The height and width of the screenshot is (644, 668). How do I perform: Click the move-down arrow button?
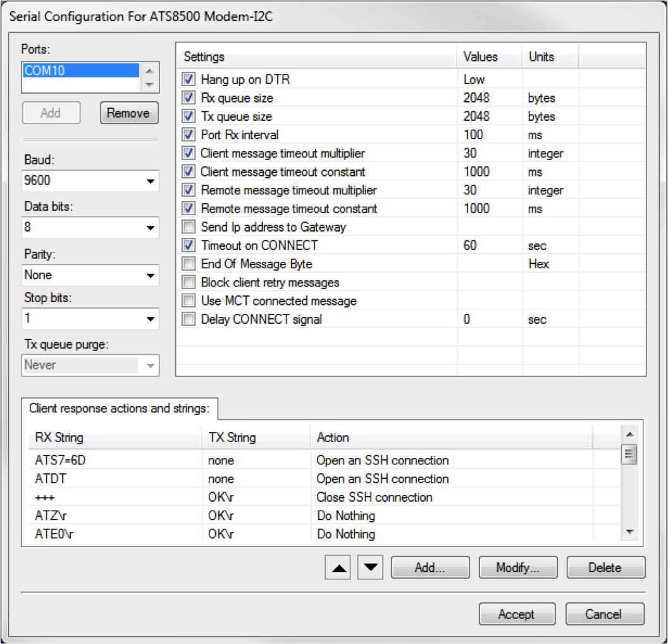click(x=371, y=567)
